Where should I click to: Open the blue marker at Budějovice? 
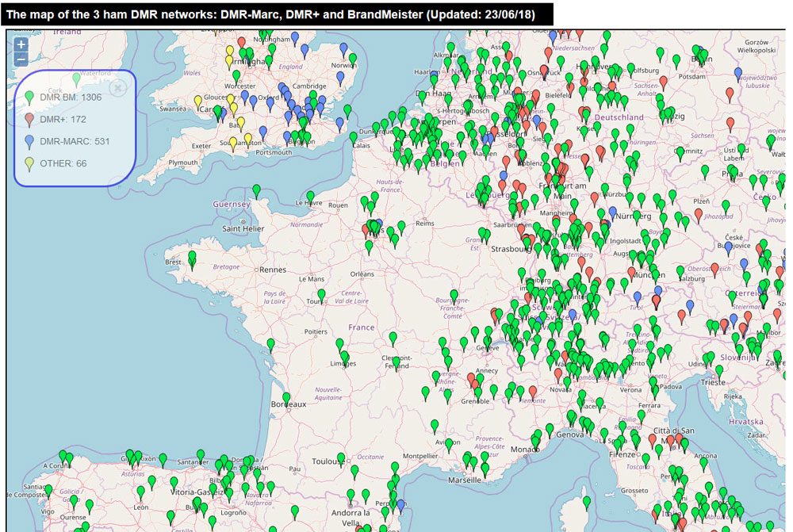728,248
